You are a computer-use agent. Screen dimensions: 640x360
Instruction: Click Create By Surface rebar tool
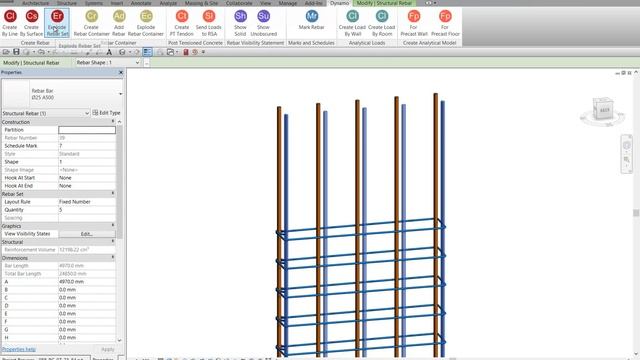point(31,23)
